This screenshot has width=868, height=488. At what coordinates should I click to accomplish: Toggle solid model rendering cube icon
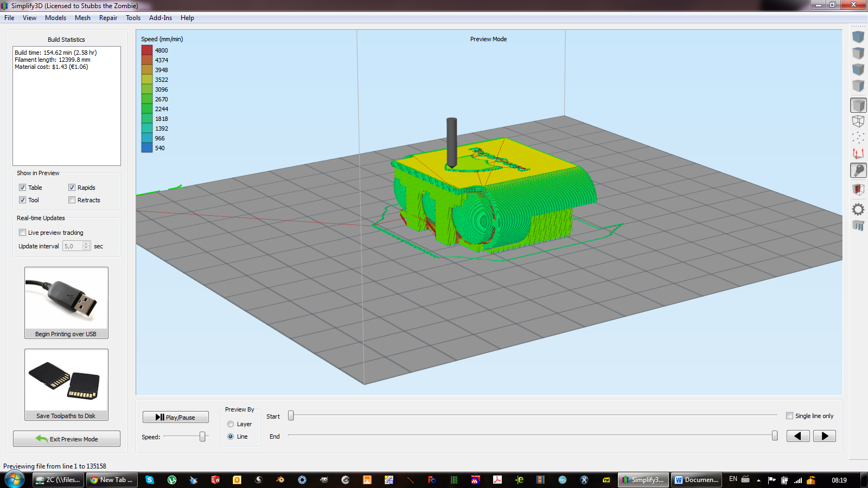point(858,105)
